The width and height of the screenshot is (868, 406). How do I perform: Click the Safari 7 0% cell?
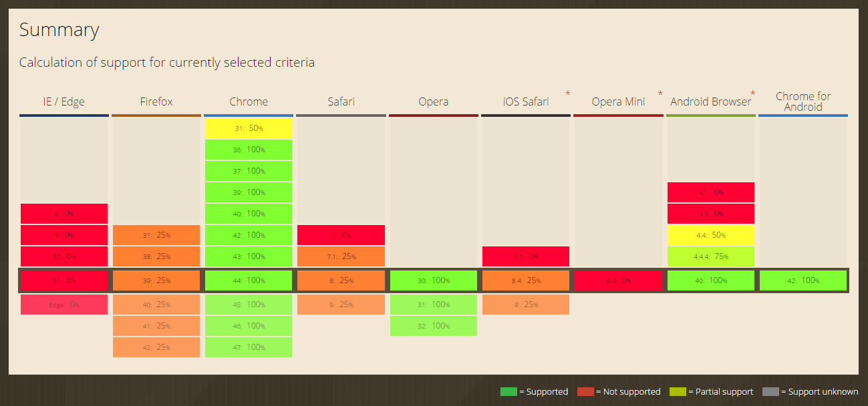[341, 235]
